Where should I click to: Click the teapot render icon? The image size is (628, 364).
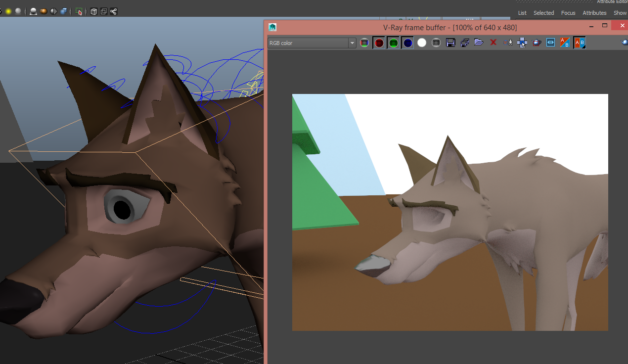pos(537,43)
